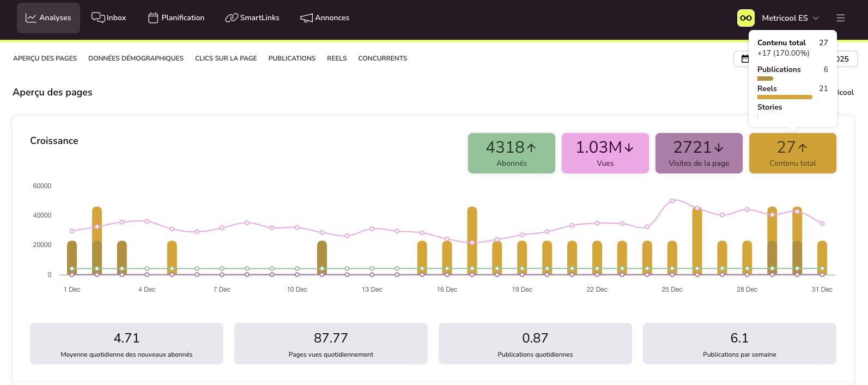Toggle the Contenu total card

tap(793, 153)
